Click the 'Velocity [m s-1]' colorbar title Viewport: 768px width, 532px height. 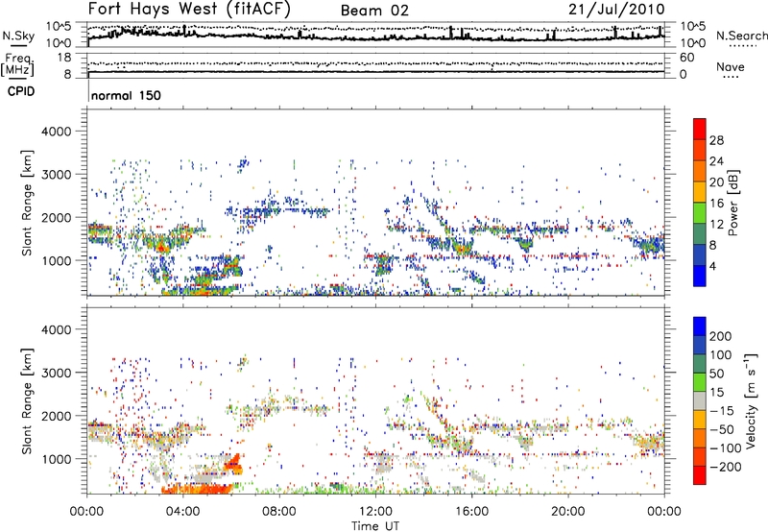pyautogui.click(x=751, y=401)
